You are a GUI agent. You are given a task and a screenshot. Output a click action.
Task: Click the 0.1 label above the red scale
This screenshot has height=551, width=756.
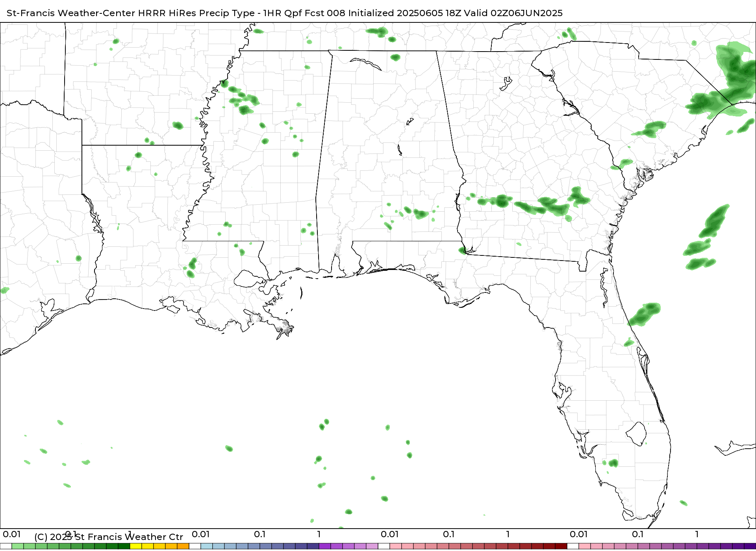tap(448, 534)
